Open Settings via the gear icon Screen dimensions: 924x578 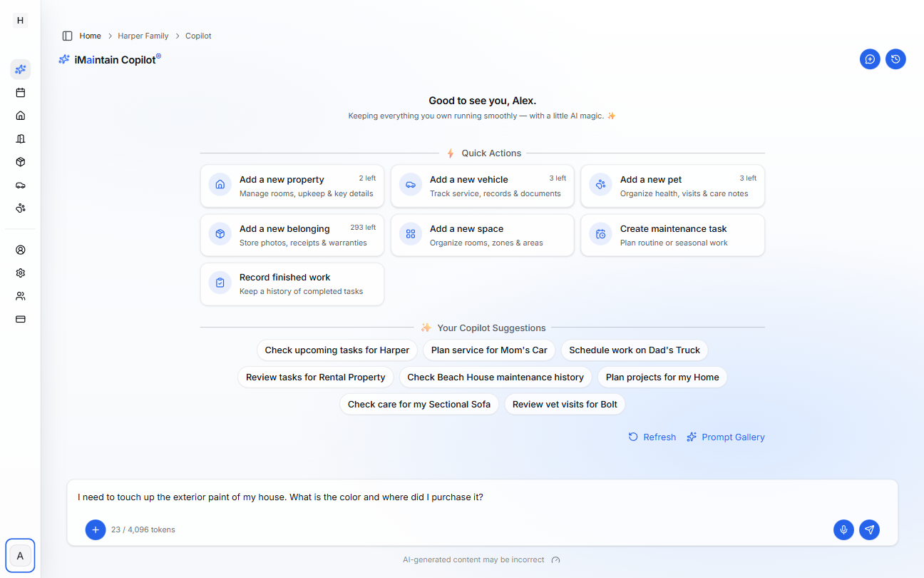click(20, 273)
